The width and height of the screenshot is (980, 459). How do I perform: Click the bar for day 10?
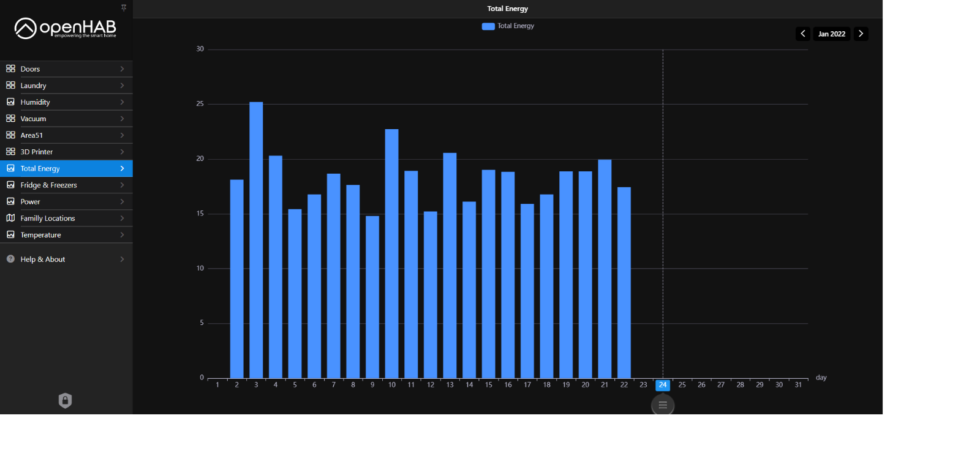coord(392,253)
